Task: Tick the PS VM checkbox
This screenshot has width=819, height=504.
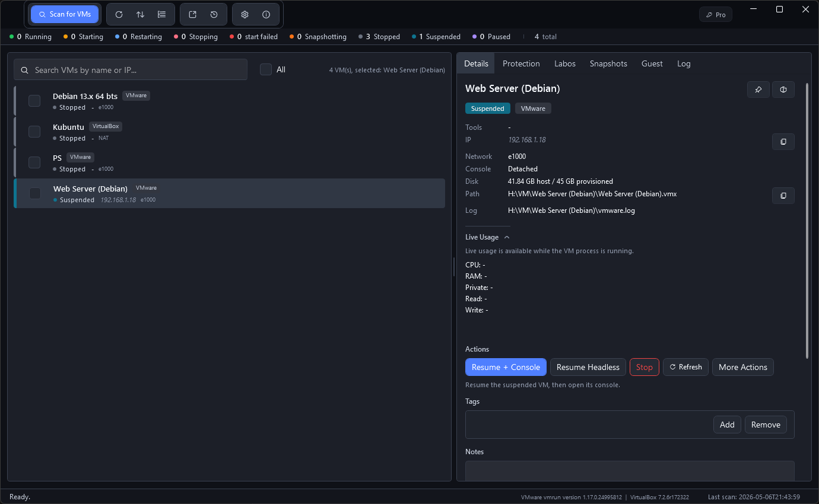Action: coord(34,162)
